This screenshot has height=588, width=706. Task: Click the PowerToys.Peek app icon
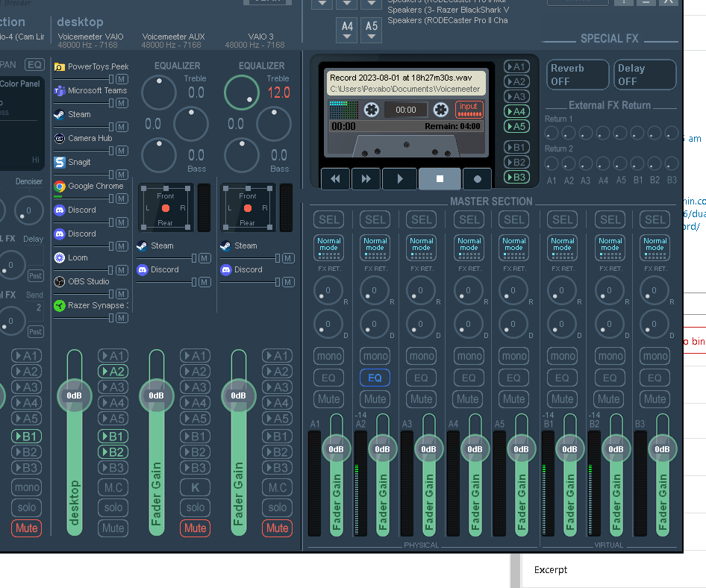point(60,67)
